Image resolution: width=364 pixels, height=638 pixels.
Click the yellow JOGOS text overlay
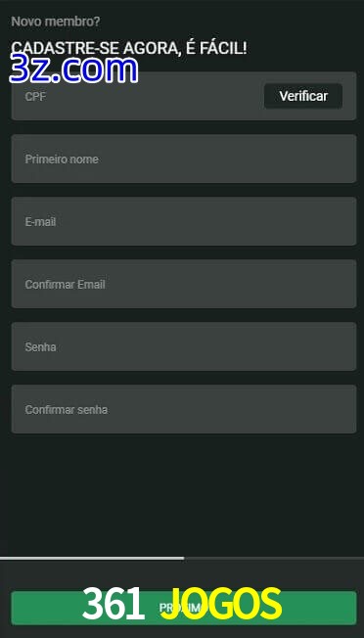221,604
